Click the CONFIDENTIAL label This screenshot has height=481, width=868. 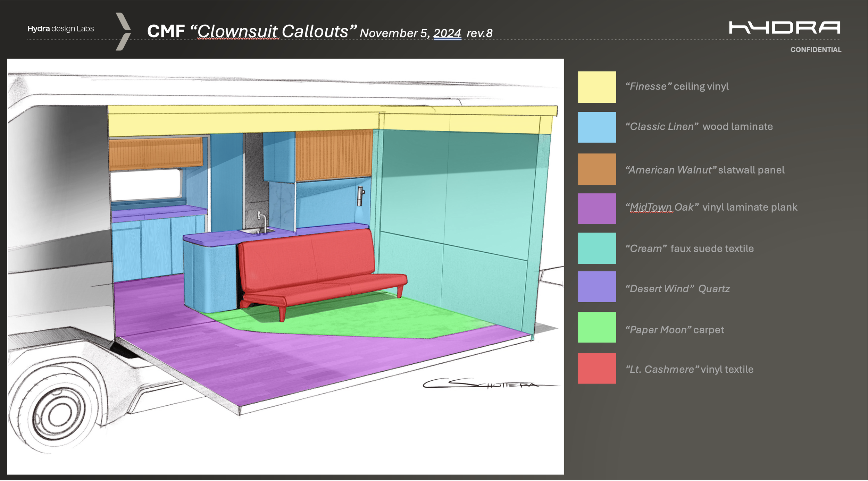pyautogui.click(x=816, y=50)
